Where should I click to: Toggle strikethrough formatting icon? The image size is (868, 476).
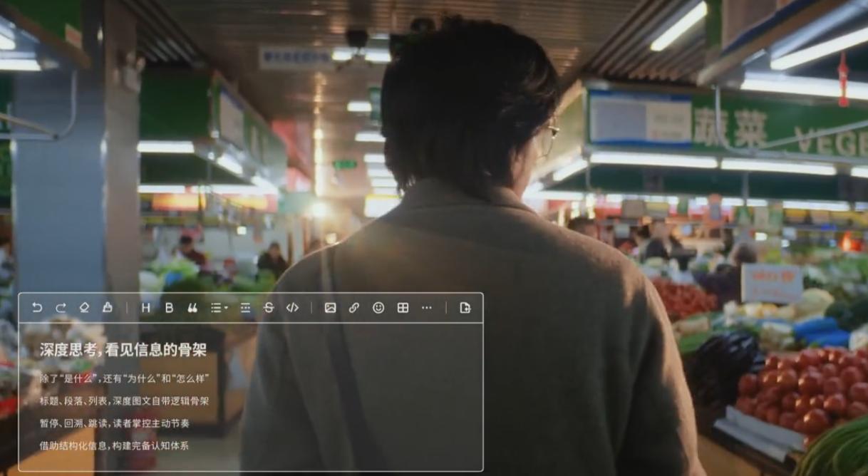coord(269,308)
